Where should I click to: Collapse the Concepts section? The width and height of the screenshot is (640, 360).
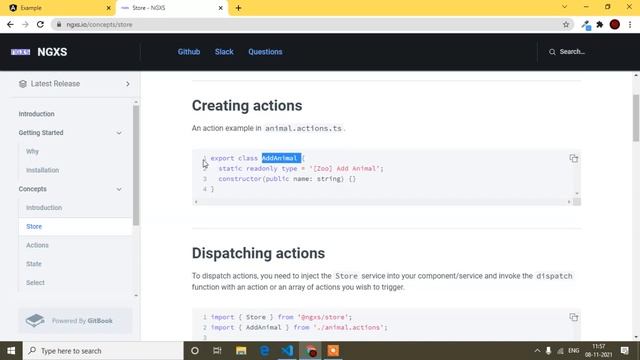pyautogui.click(x=119, y=189)
